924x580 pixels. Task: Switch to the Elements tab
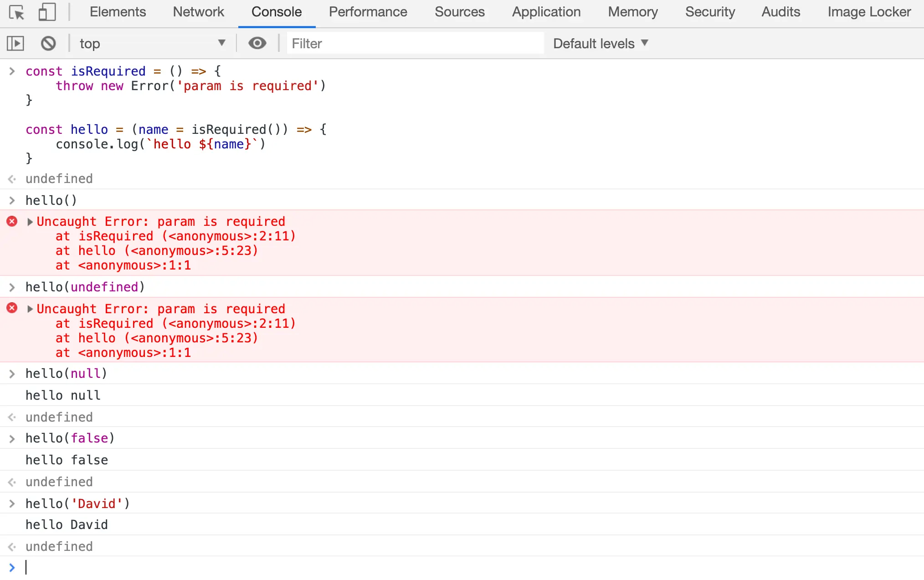pos(118,12)
